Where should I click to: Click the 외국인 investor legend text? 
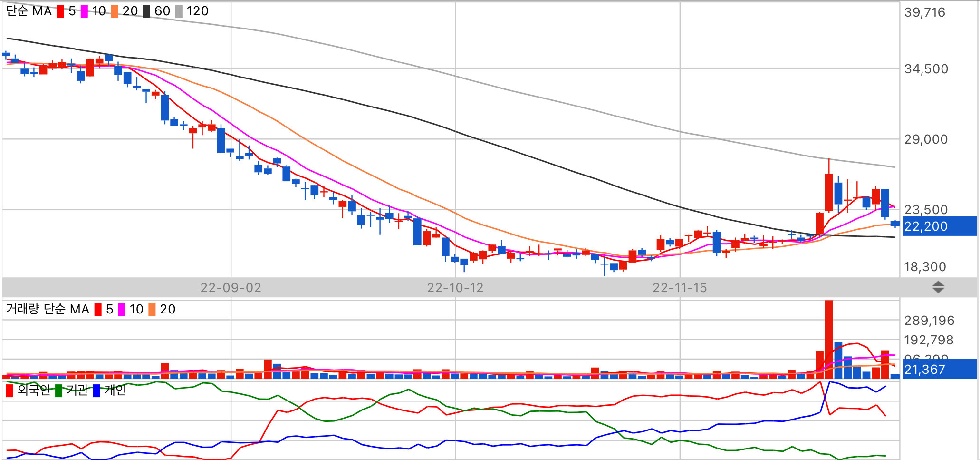(34, 391)
